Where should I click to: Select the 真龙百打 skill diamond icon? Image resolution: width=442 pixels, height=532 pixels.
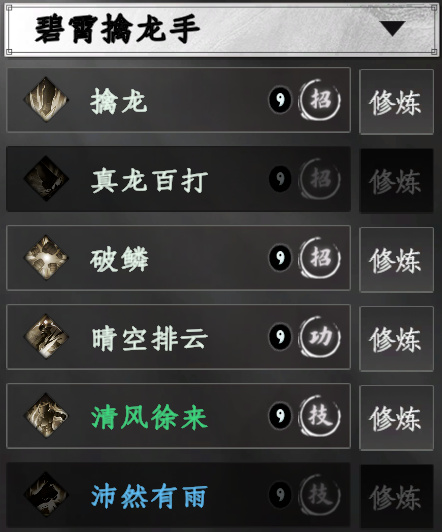[x=46, y=178]
